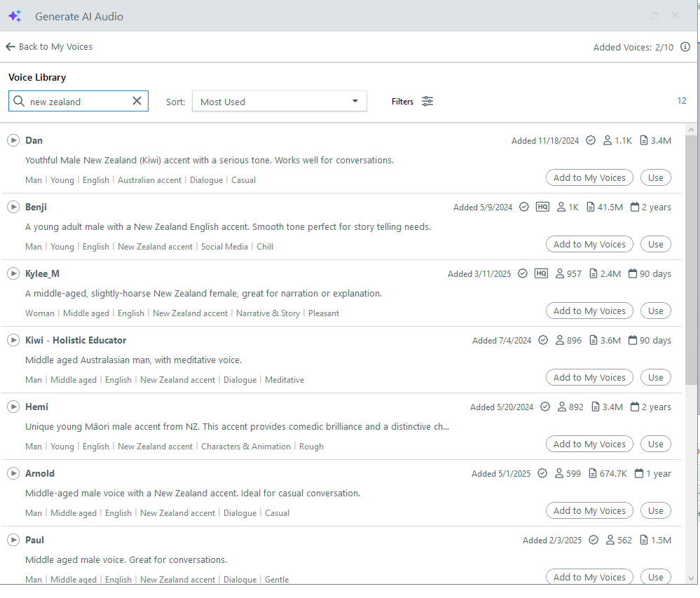Go back to My Voices
Viewport: 700px width, 598px height.
(49, 47)
